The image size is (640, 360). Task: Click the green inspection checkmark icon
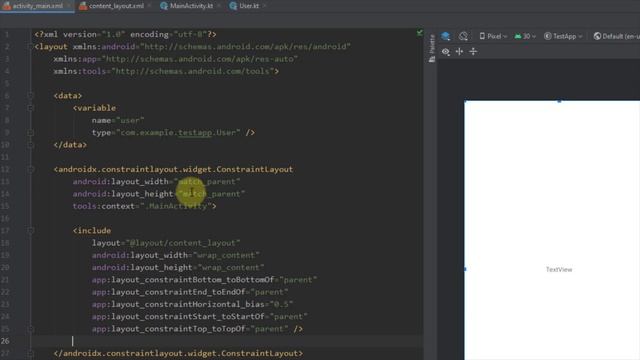click(420, 33)
